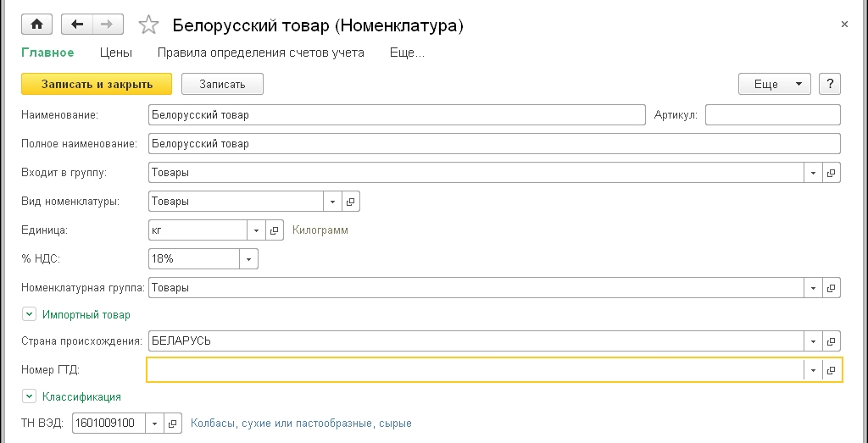Click the Килограмм unit label
Viewport: 868px width, 443px height.
pyautogui.click(x=320, y=230)
